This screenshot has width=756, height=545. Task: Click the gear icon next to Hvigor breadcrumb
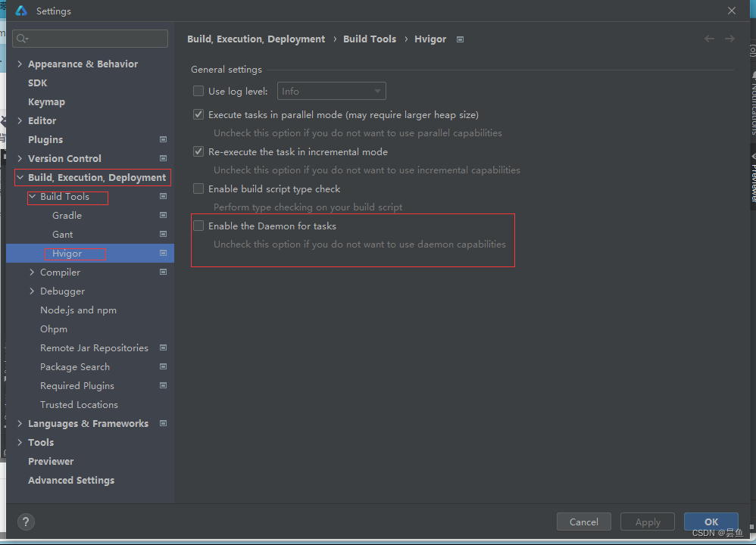[460, 39]
